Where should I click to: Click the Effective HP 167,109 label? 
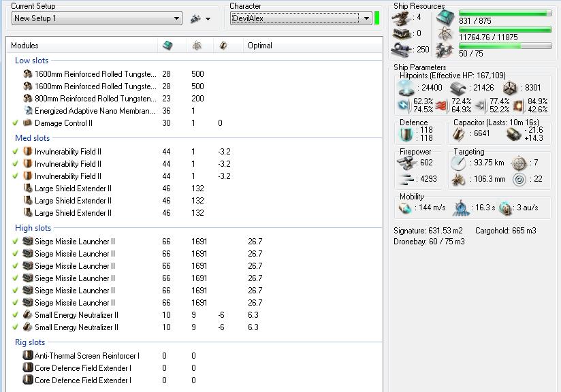pyautogui.click(x=452, y=76)
